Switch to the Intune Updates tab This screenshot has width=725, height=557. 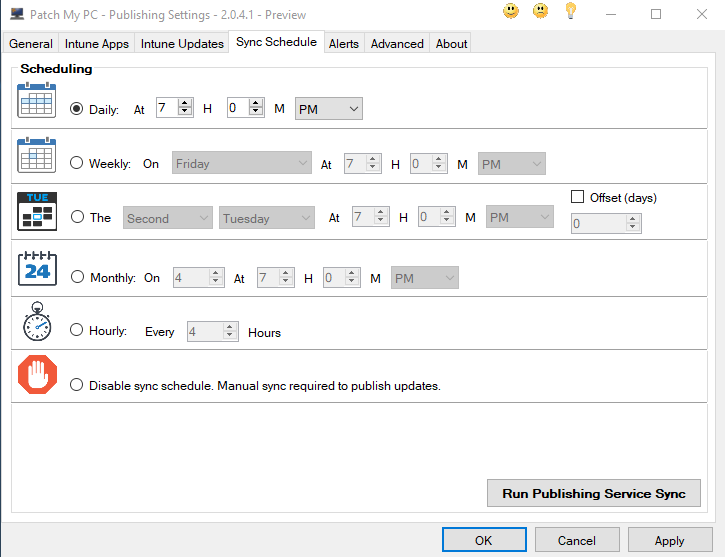pyautogui.click(x=182, y=43)
